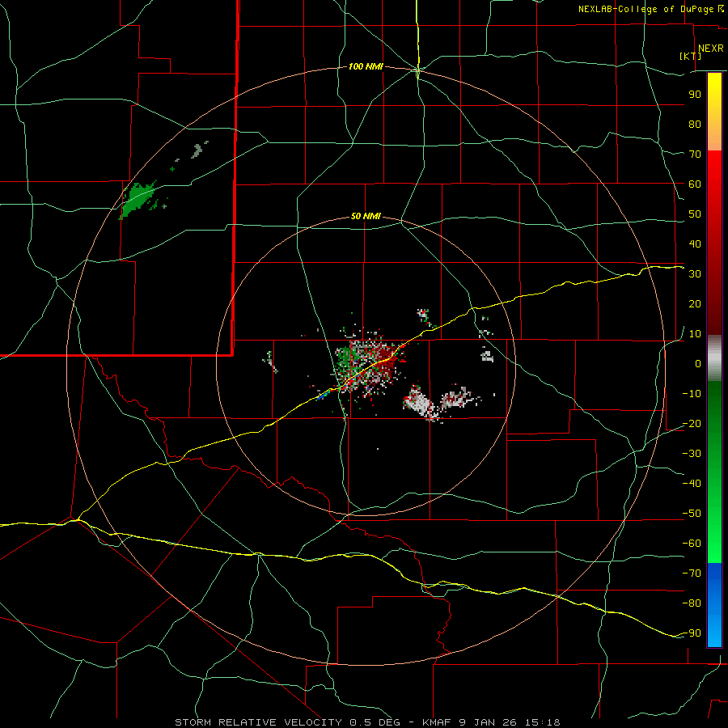Viewport: 728px width, 728px height.
Task: Click the positive 40 scale value
Action: coord(695,243)
